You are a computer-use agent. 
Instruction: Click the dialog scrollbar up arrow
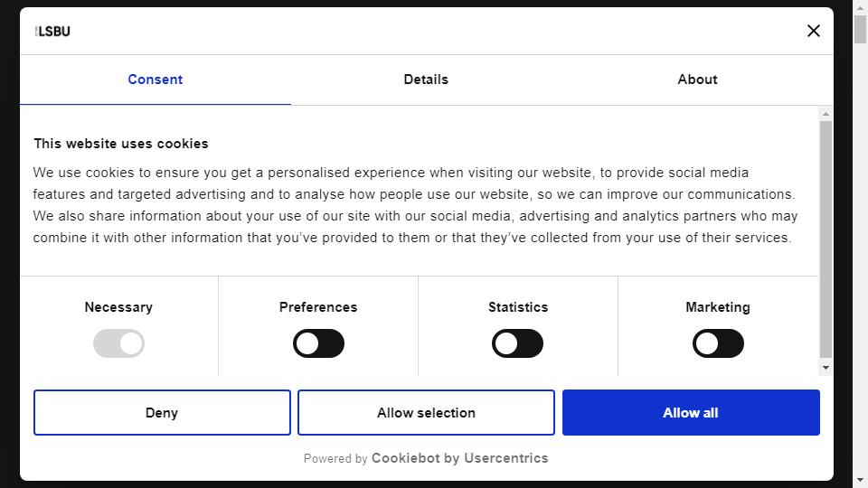click(826, 114)
